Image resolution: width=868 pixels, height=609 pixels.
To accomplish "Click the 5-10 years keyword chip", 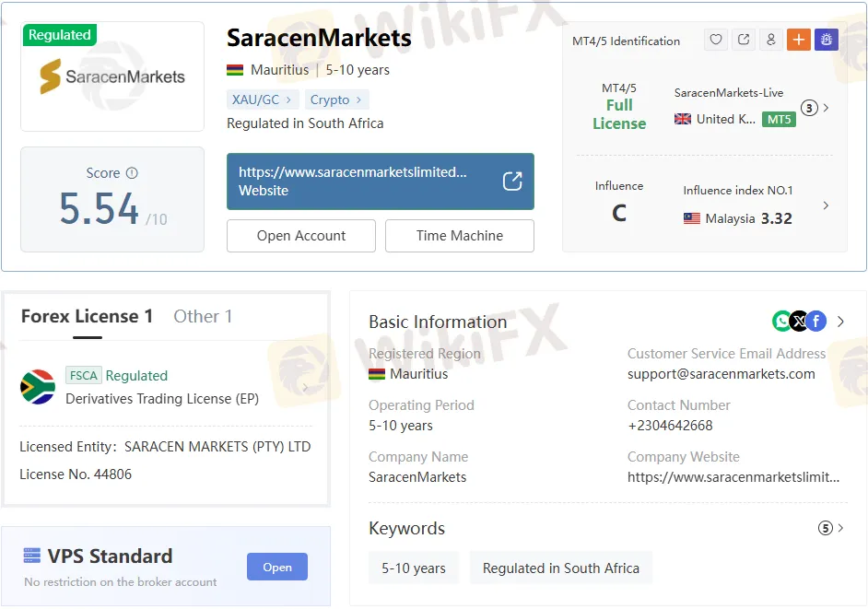I will 414,568.
